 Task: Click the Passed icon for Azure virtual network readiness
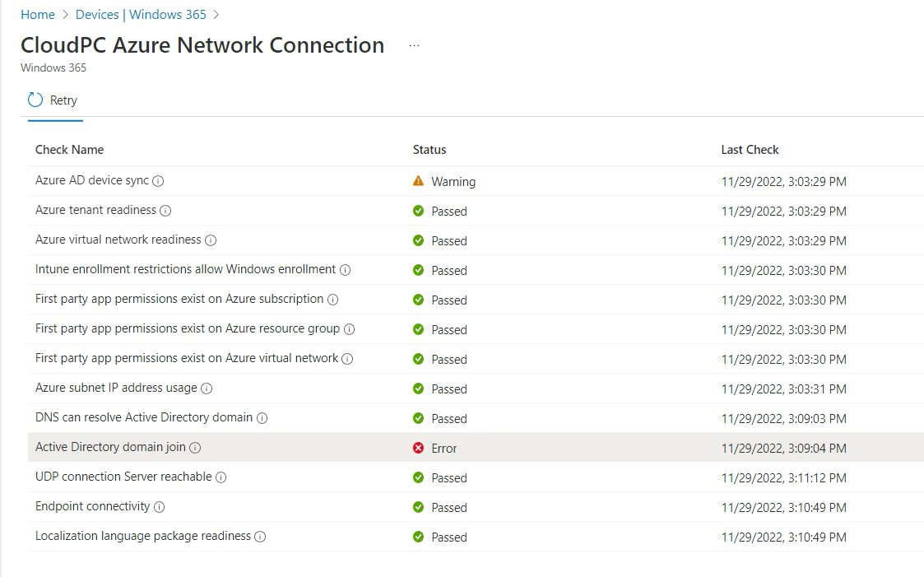tap(419, 240)
